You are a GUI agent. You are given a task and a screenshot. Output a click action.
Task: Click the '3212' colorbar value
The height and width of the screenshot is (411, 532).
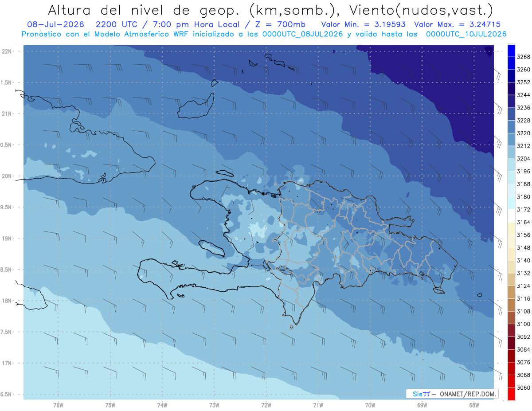pyautogui.click(x=523, y=146)
